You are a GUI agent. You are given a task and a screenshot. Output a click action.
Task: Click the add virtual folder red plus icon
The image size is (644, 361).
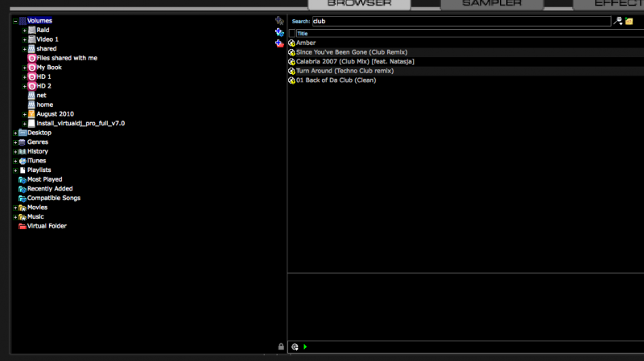click(279, 43)
